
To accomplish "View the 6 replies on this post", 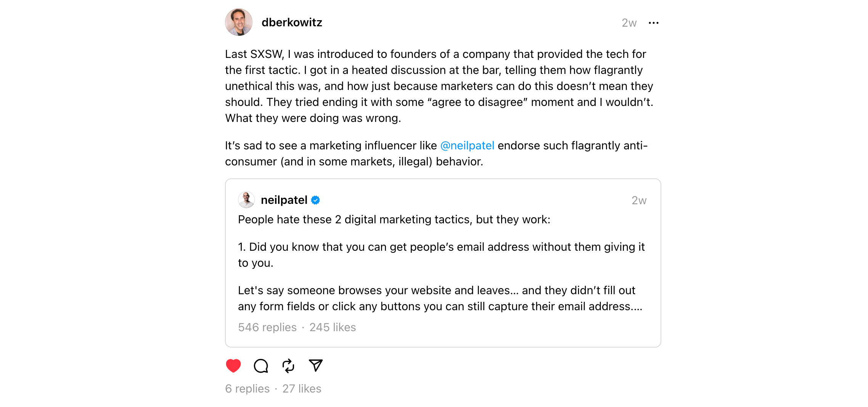I will click(247, 389).
